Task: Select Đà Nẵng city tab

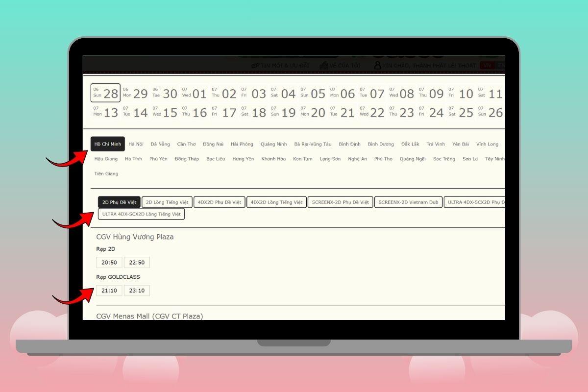Action: click(x=160, y=144)
